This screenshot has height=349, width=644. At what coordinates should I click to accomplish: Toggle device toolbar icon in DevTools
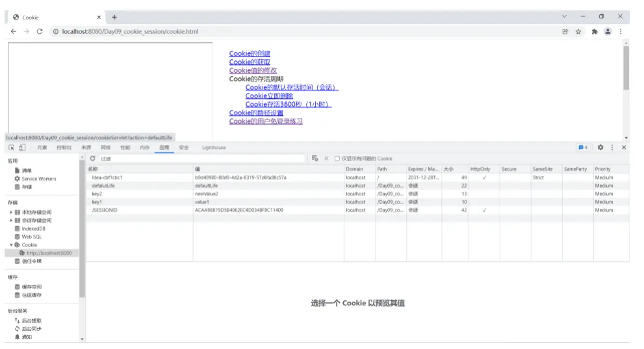(22, 148)
